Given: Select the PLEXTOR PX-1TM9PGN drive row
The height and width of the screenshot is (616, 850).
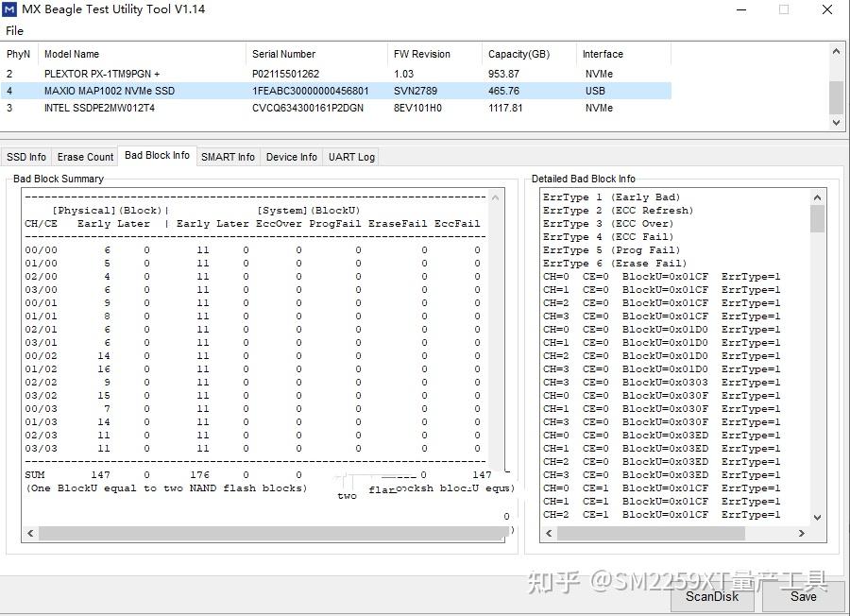Looking at the screenshot, I should (x=142, y=74).
